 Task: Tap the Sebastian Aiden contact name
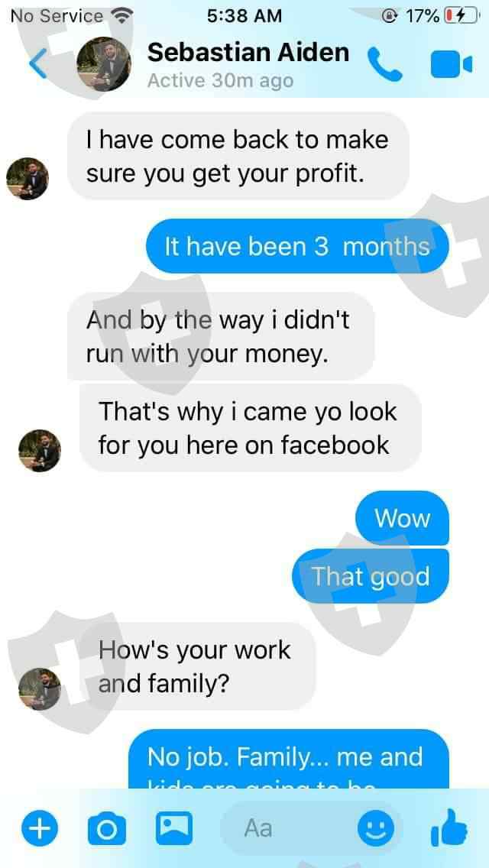248,53
